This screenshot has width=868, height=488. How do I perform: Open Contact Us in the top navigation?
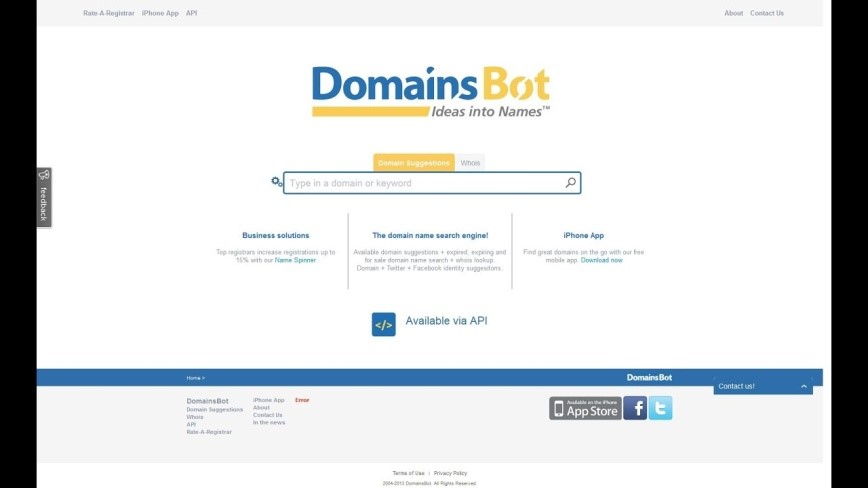click(x=767, y=13)
